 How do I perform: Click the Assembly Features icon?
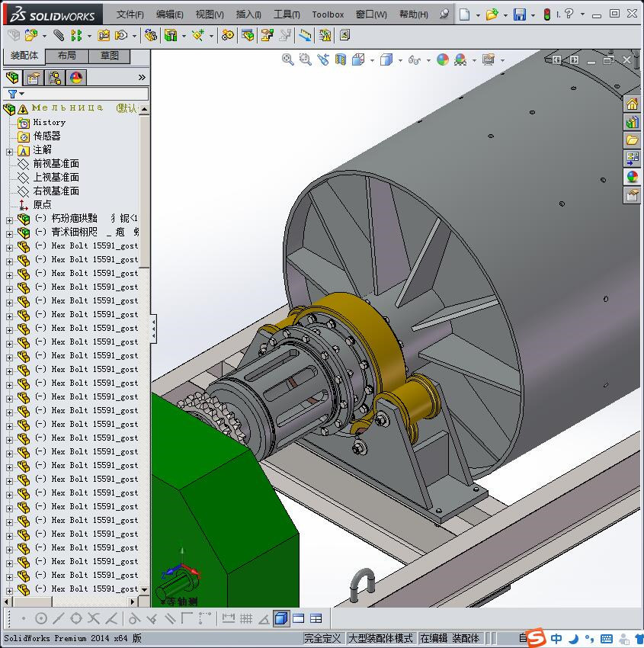pos(171,36)
